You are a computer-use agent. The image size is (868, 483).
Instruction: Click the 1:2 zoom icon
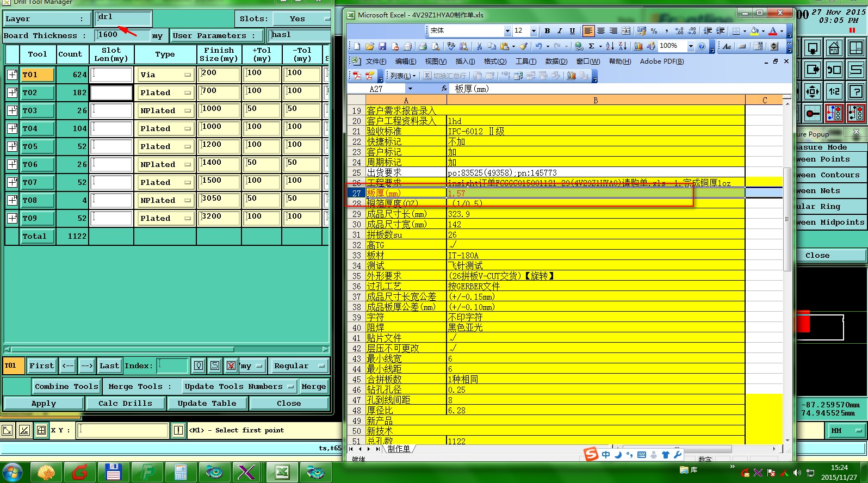[x=834, y=91]
